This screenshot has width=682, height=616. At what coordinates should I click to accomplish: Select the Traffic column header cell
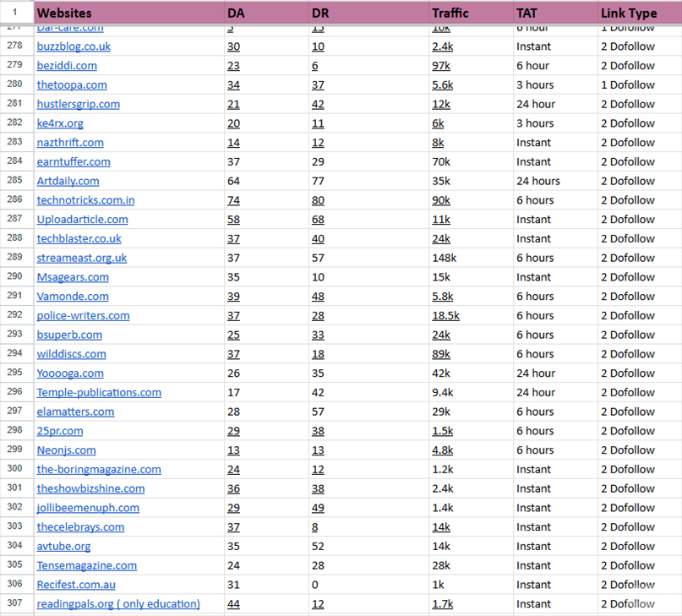(471, 13)
